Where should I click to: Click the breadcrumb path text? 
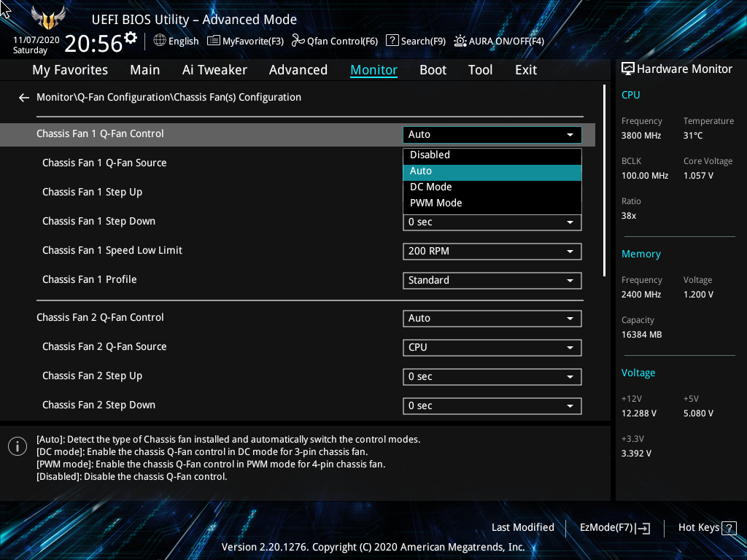point(169,97)
